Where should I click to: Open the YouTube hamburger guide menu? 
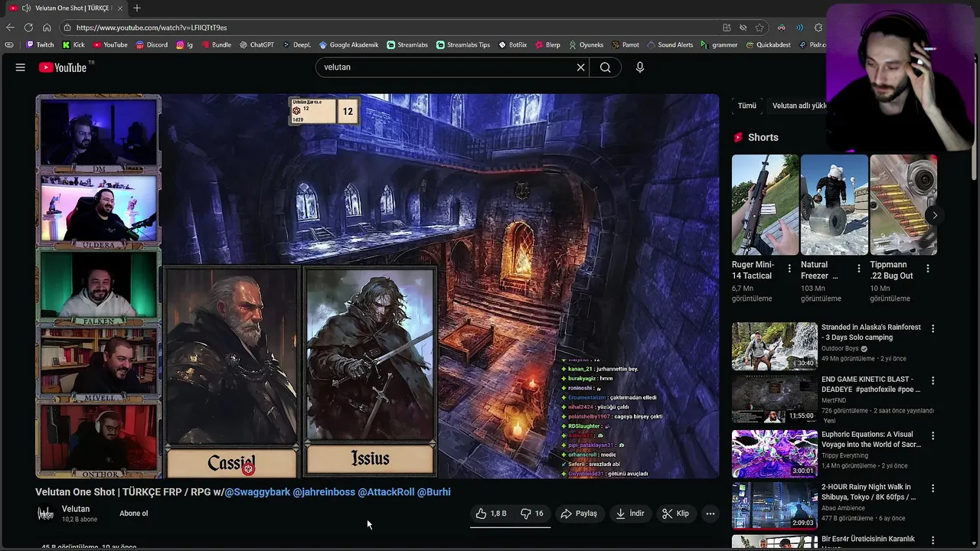click(x=21, y=67)
